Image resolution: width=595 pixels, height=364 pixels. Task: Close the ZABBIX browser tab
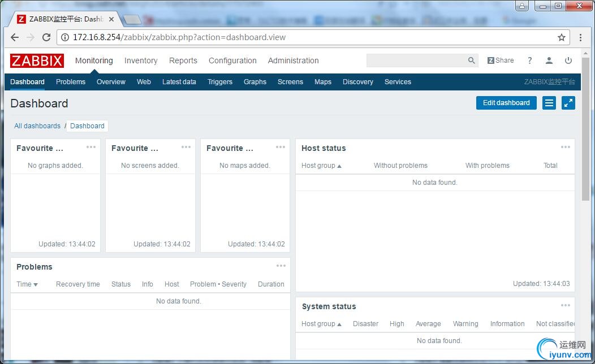[111, 19]
